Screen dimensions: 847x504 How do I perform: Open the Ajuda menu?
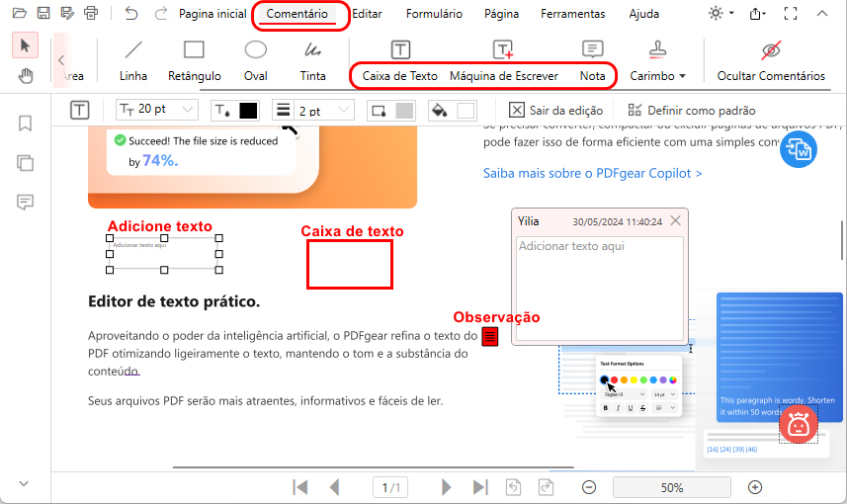[x=643, y=14]
